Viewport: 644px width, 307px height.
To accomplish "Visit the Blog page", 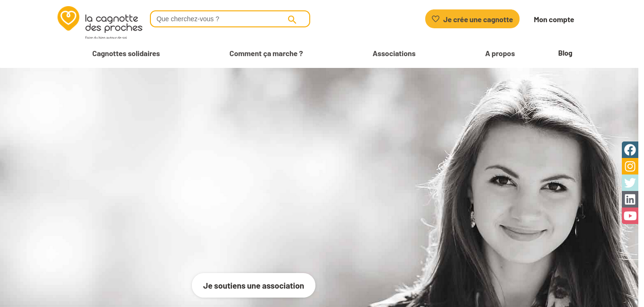I will [565, 53].
